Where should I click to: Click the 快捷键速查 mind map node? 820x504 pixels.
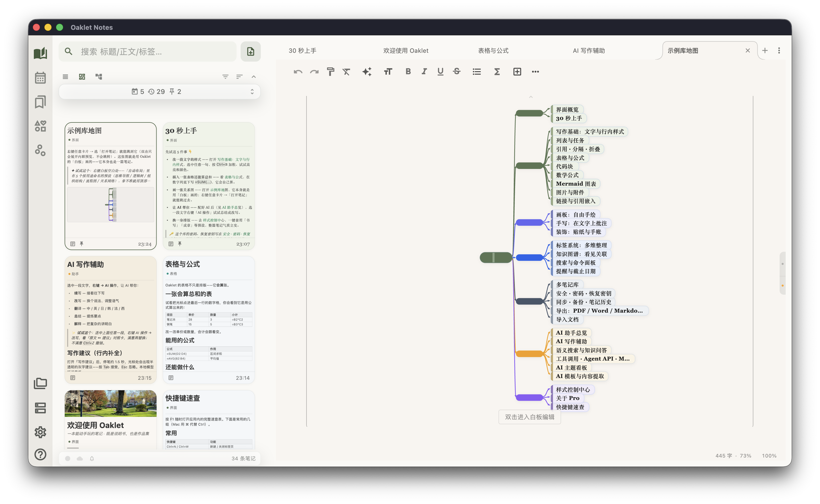click(570, 407)
